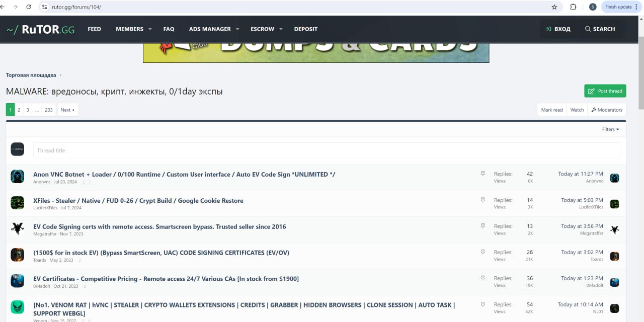Reload the page with the refresh icon
Viewport: 644px width, 322px height.
[29, 7]
